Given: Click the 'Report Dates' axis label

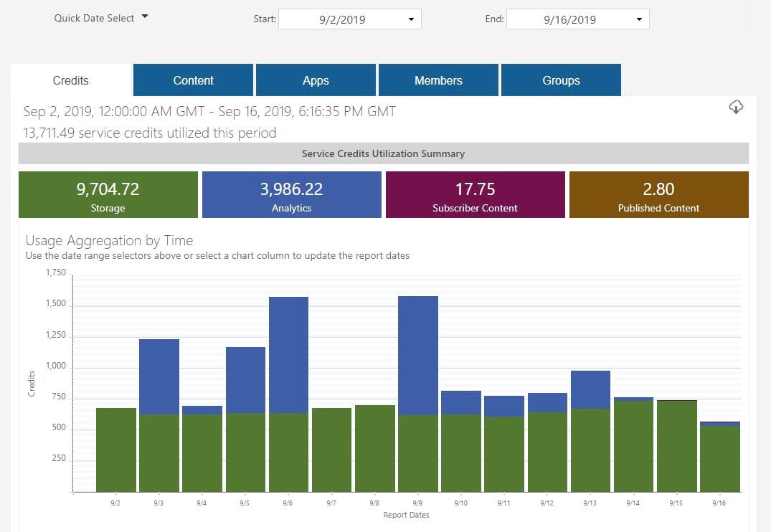Looking at the screenshot, I should pos(406,515).
